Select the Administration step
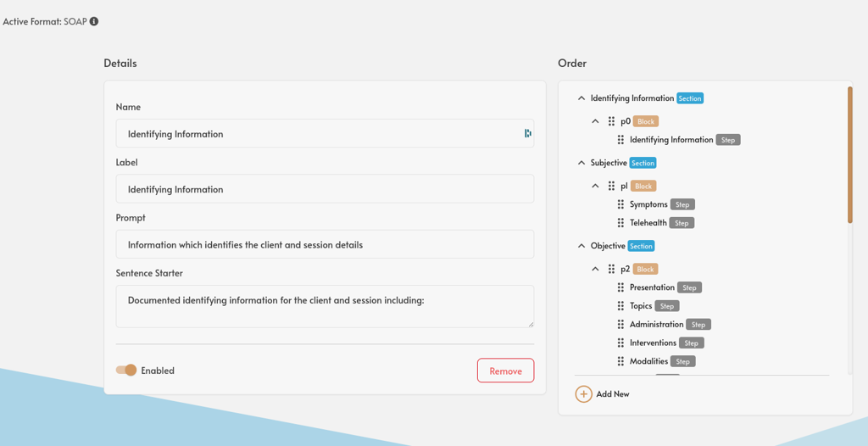Viewport: 868px width, 446px height. pyautogui.click(x=657, y=324)
